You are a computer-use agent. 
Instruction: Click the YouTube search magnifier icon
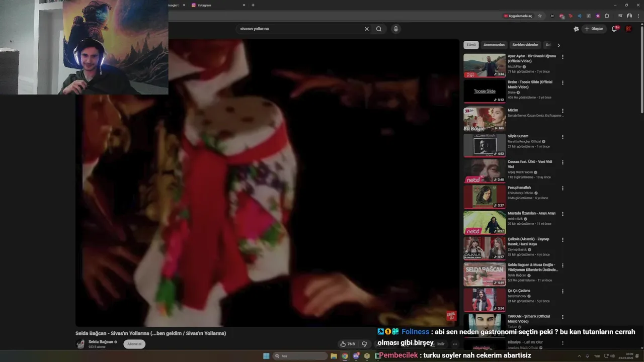pyautogui.click(x=379, y=29)
